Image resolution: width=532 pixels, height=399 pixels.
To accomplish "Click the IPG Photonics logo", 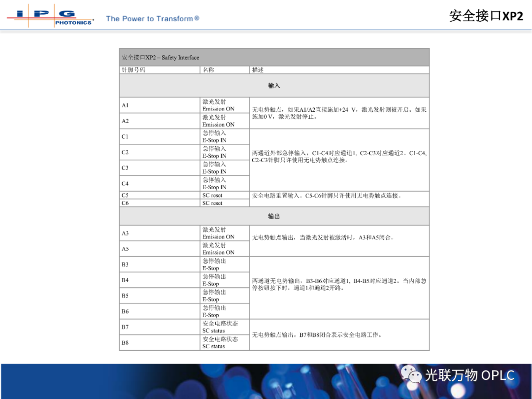I will point(49,16).
